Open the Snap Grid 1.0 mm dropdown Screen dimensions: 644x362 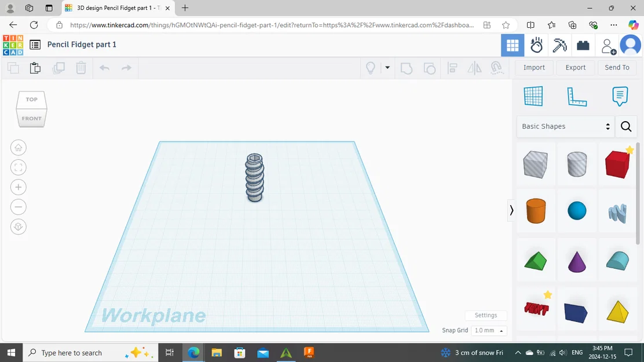click(489, 330)
